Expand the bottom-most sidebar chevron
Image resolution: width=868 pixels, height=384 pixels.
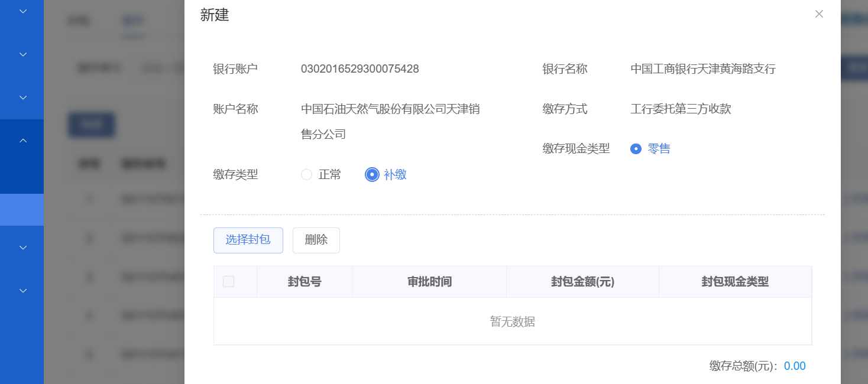pos(23,291)
